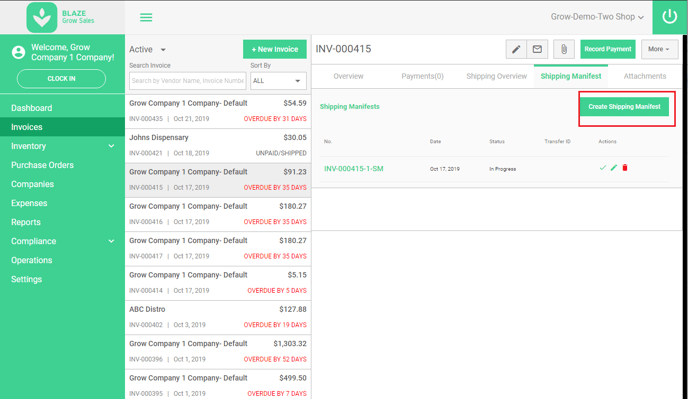The height and width of the screenshot is (399, 688).
Task: Switch to the Shipping Overview tab
Action: tap(496, 76)
